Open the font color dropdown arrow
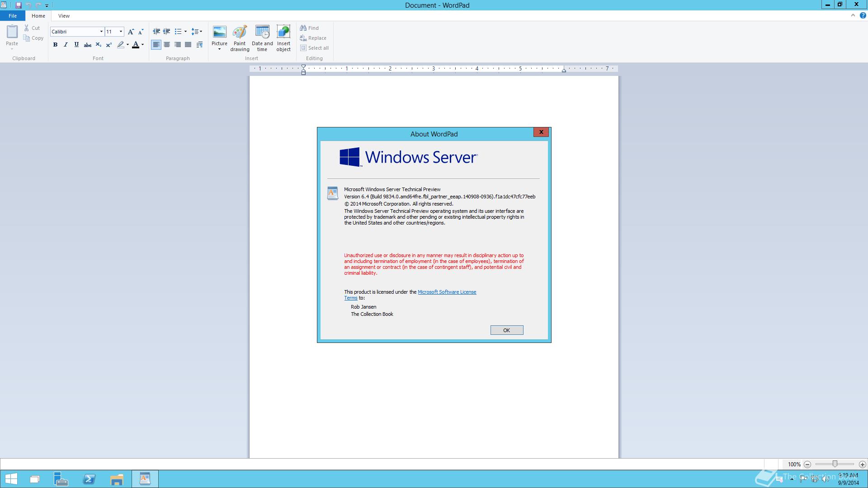The height and width of the screenshot is (488, 868). (142, 45)
